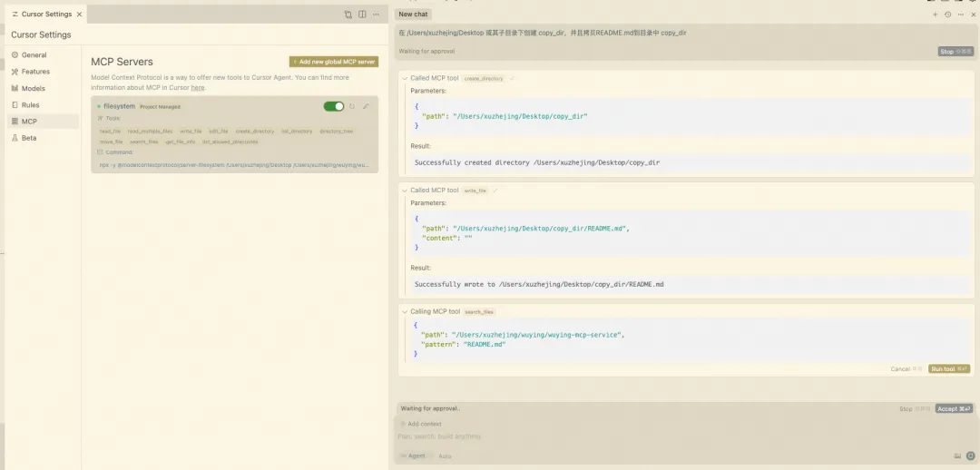Disable the filesystem MCP server toggle
The image size is (980, 470).
pos(334,106)
